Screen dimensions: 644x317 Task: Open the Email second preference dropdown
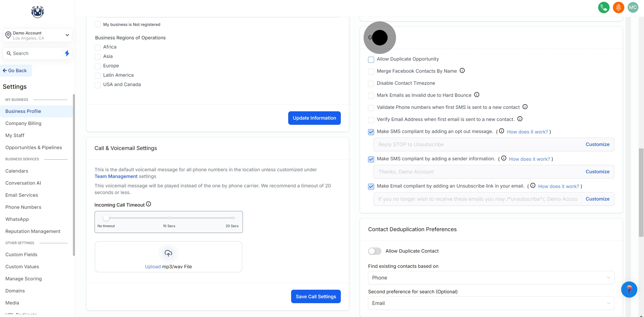[x=491, y=303]
